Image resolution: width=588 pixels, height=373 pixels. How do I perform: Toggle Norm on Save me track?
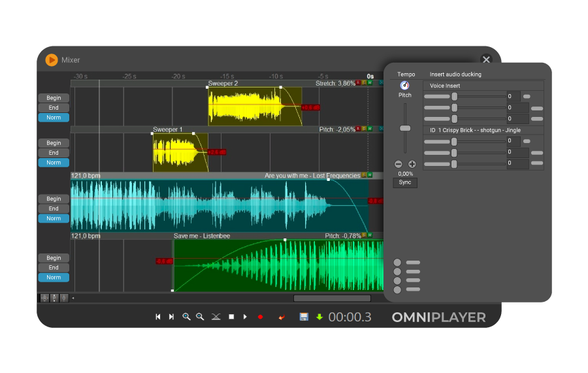pos(54,278)
